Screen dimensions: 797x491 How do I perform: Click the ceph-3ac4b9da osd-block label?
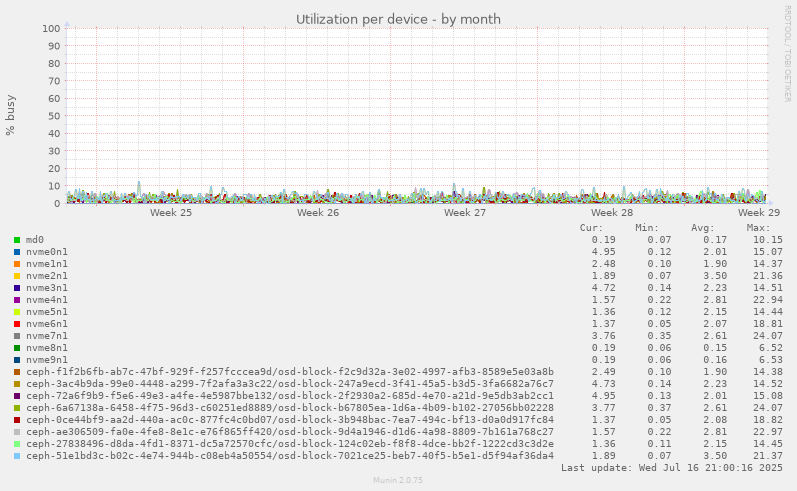(x=290, y=384)
